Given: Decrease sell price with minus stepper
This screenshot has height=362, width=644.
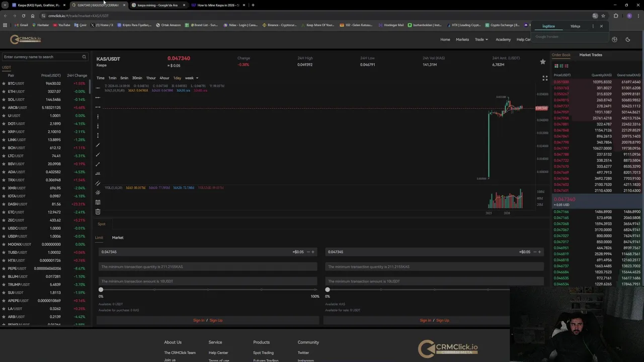Looking at the screenshot, I should [x=535, y=252].
